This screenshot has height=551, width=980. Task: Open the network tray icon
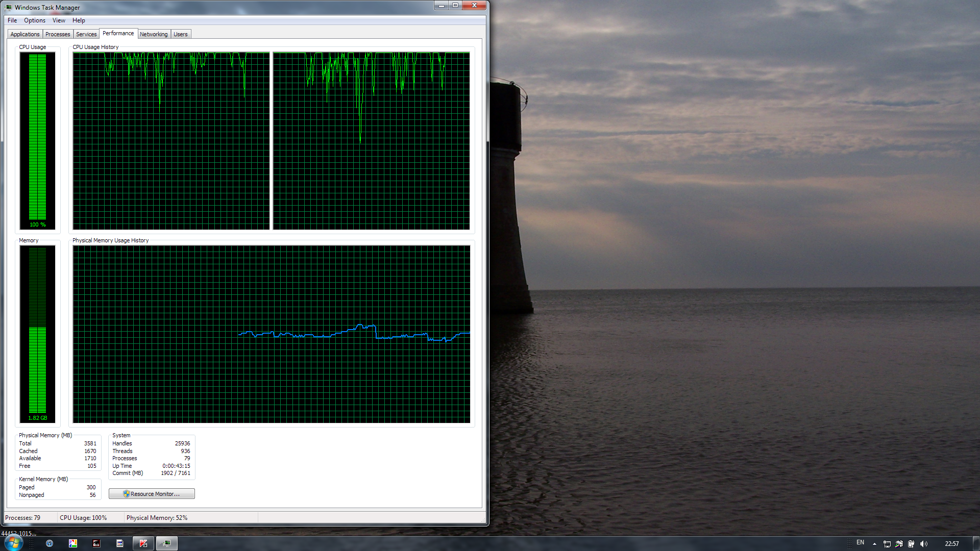click(x=887, y=544)
